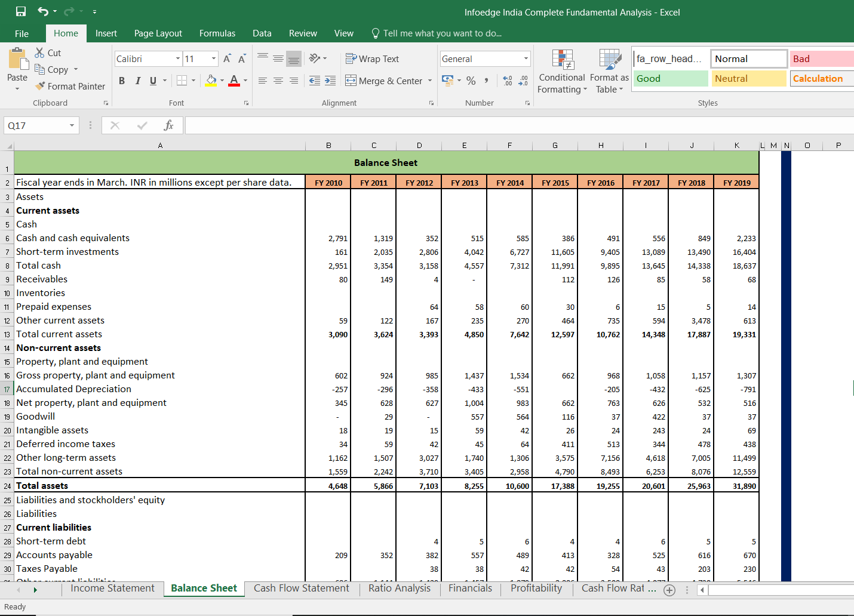Toggle Merge & Center
Screen dimensions: 854x616
pyautogui.click(x=384, y=81)
